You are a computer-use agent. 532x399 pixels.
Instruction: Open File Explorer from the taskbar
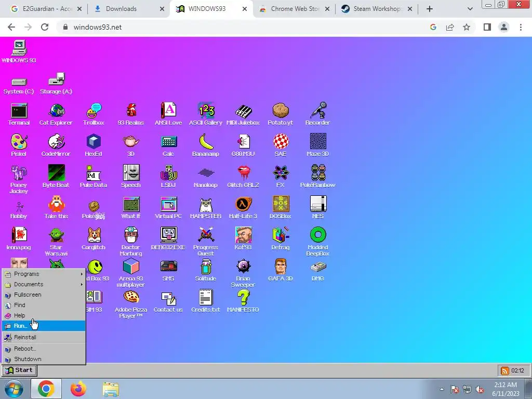(111, 389)
